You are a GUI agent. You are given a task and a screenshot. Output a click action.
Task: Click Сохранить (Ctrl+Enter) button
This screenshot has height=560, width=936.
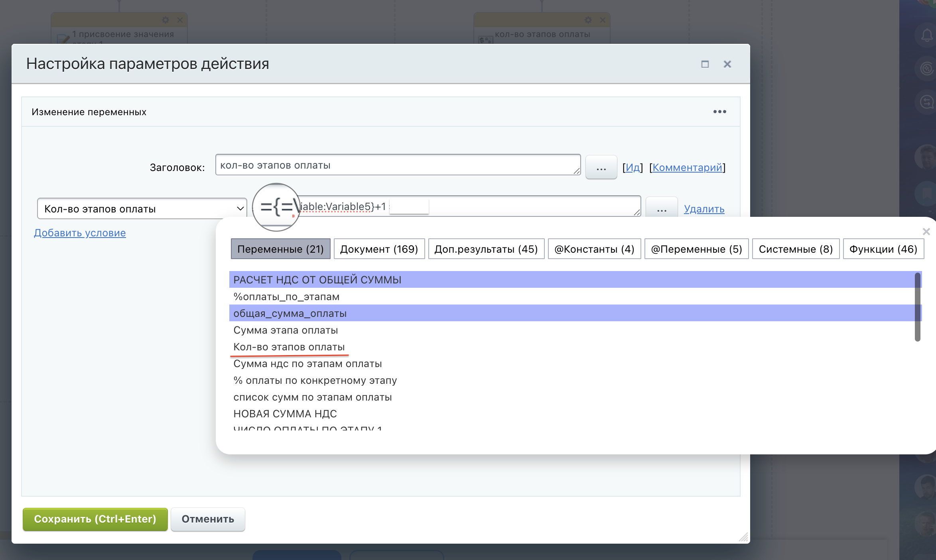click(95, 519)
